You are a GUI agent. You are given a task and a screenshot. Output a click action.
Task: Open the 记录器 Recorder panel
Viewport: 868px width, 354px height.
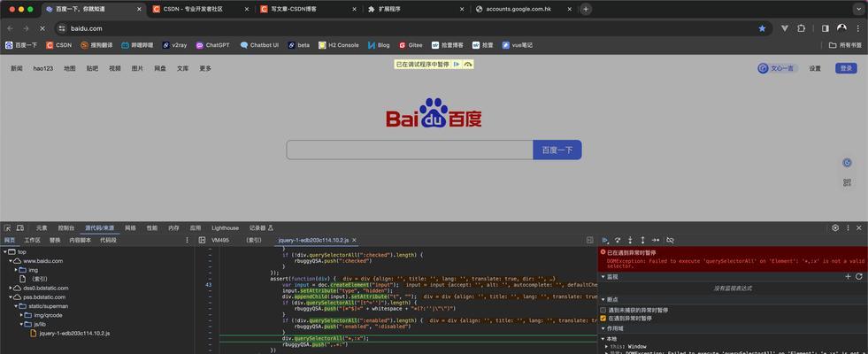coord(261,227)
